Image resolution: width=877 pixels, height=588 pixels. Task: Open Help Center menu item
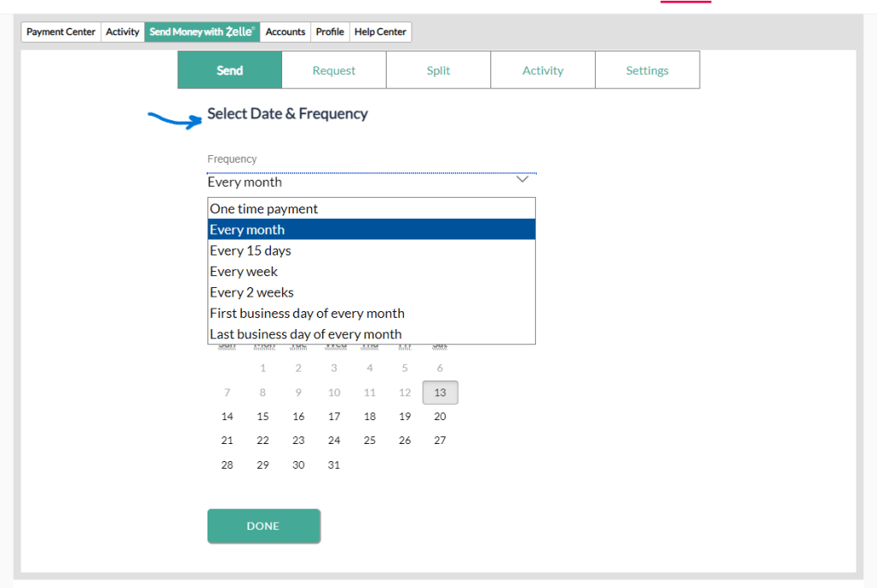pyautogui.click(x=380, y=32)
